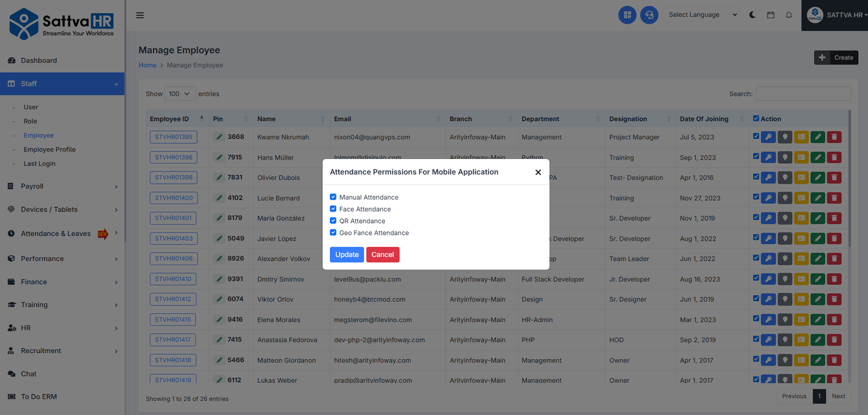Click green edit pencil for Lucie Bernard
The height and width of the screenshot is (415, 868).
(x=818, y=198)
